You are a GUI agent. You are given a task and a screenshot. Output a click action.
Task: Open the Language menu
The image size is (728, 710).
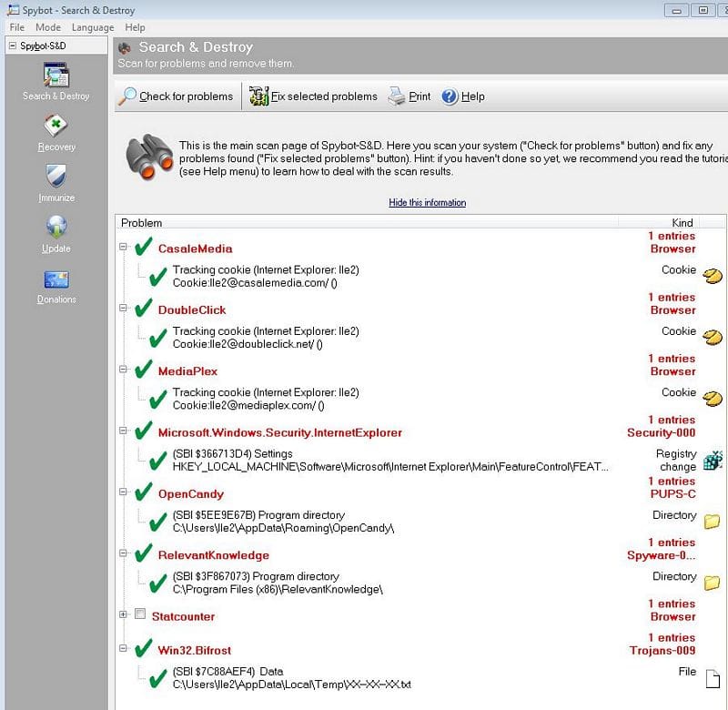(92, 27)
